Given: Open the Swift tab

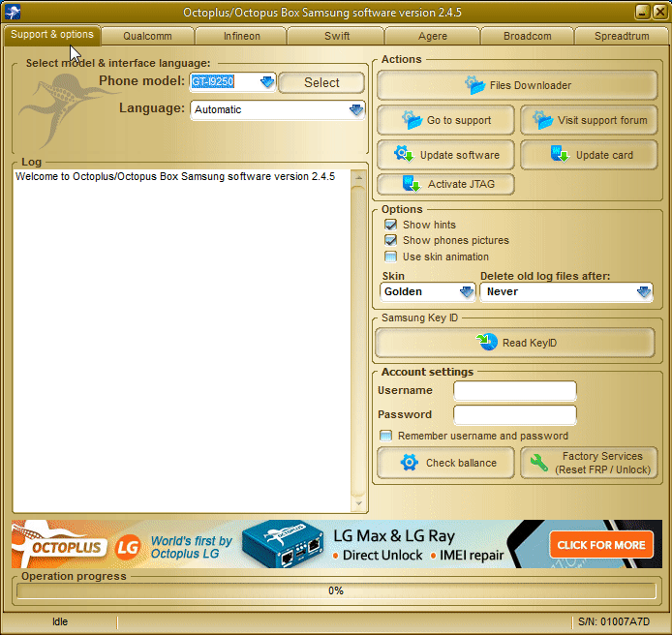Looking at the screenshot, I should pyautogui.click(x=337, y=36).
